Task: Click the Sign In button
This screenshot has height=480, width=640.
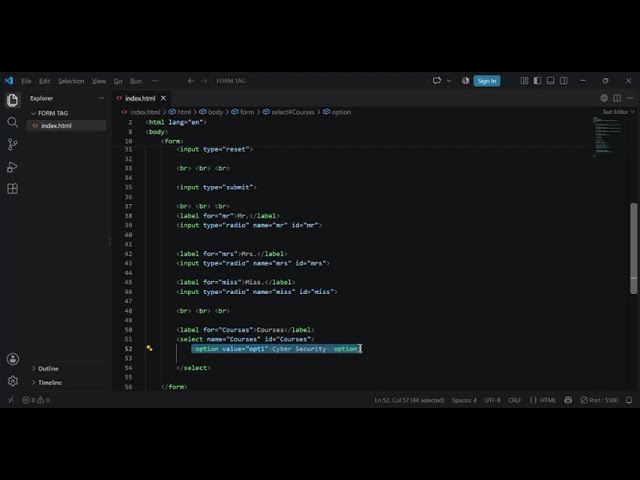Action: 487,81
